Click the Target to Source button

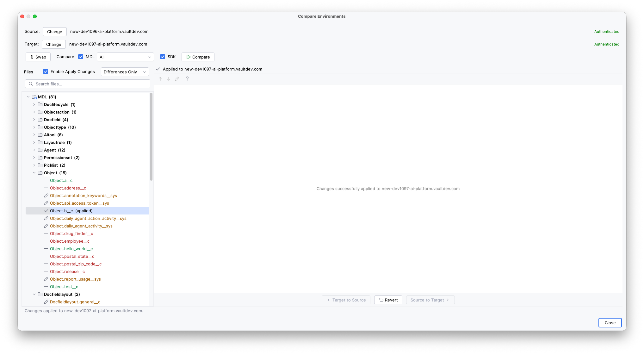[x=346, y=300]
